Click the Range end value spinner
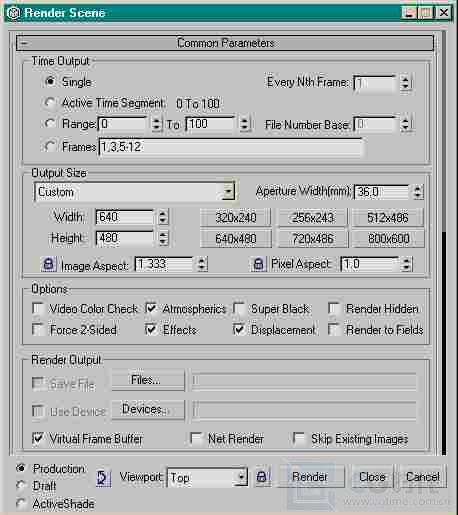 (244, 124)
